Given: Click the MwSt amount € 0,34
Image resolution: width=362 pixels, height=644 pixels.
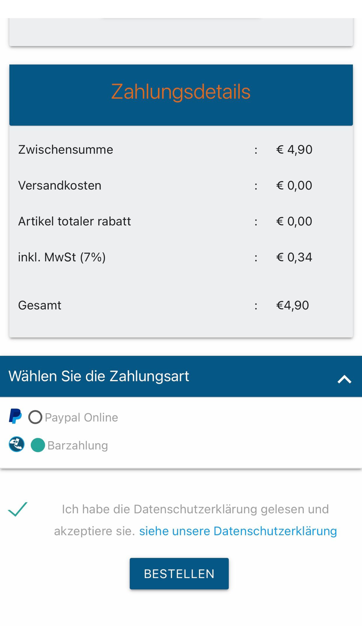Looking at the screenshot, I should point(294,257).
